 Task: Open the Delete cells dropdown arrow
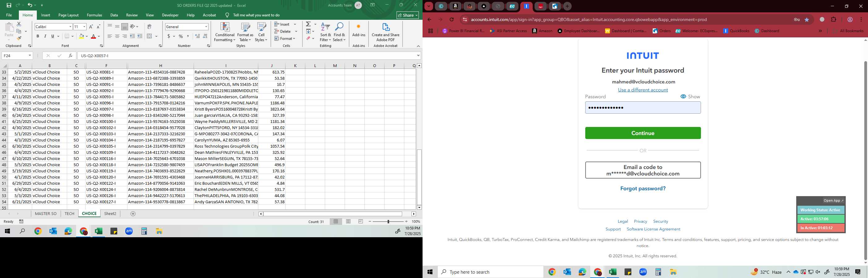click(x=296, y=31)
